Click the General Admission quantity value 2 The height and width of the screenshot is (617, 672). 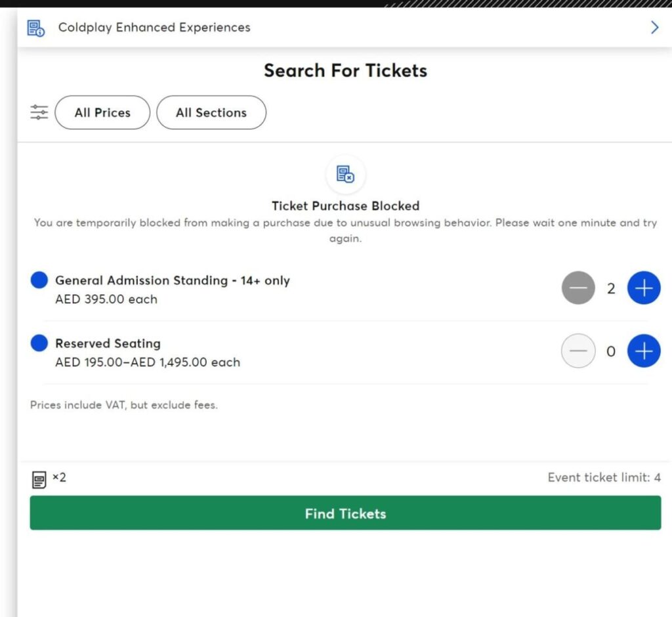point(611,289)
